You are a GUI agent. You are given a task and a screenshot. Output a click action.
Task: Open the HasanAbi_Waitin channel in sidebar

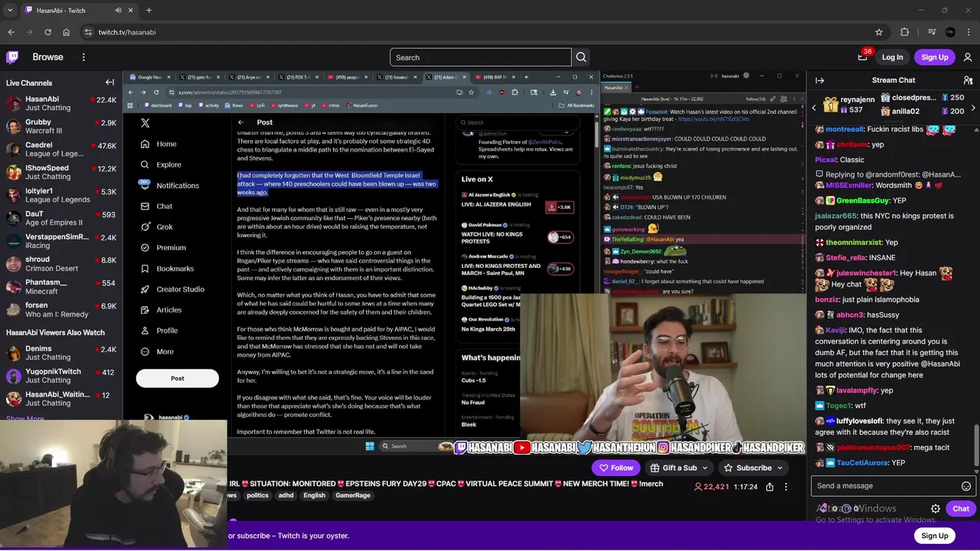pos(61,399)
